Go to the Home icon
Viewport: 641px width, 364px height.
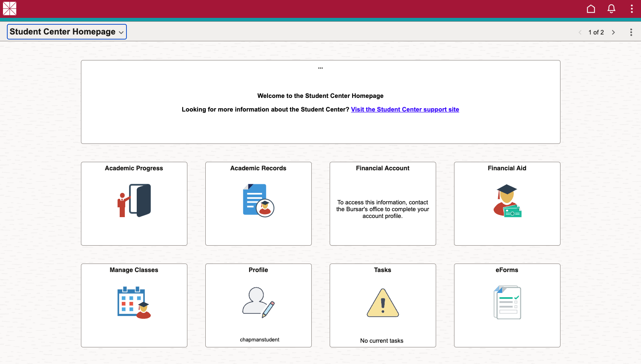click(x=591, y=9)
